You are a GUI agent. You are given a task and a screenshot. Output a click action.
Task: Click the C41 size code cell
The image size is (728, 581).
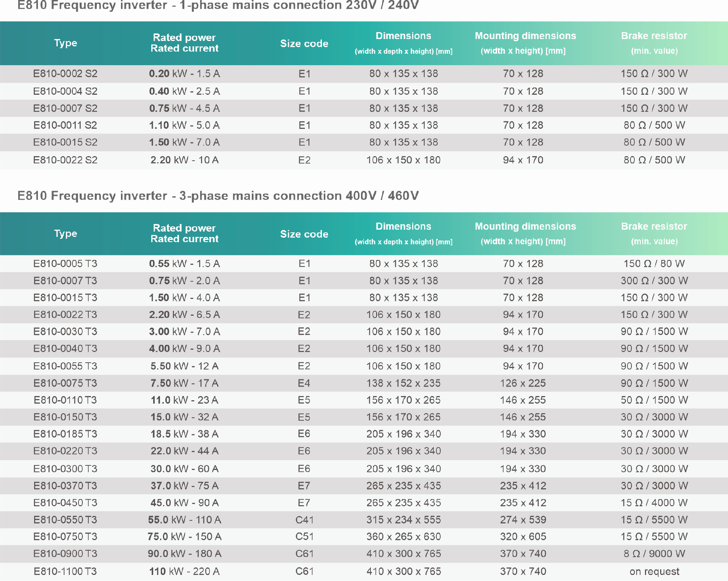click(304, 520)
